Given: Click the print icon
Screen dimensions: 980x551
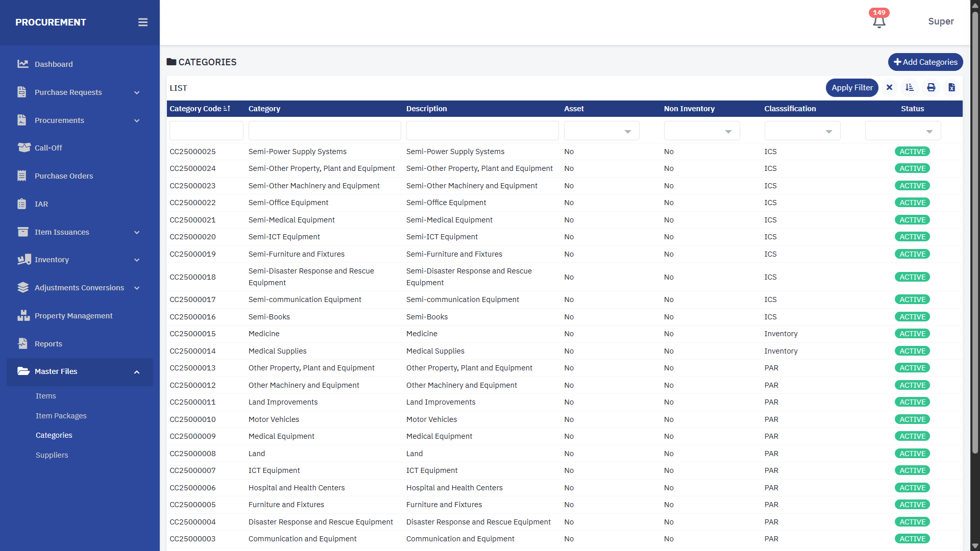Looking at the screenshot, I should tap(931, 88).
